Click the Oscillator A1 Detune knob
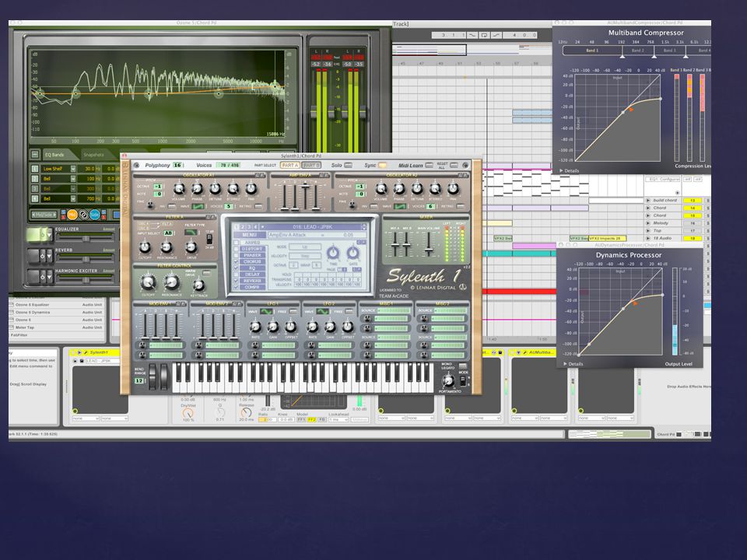 click(x=215, y=189)
